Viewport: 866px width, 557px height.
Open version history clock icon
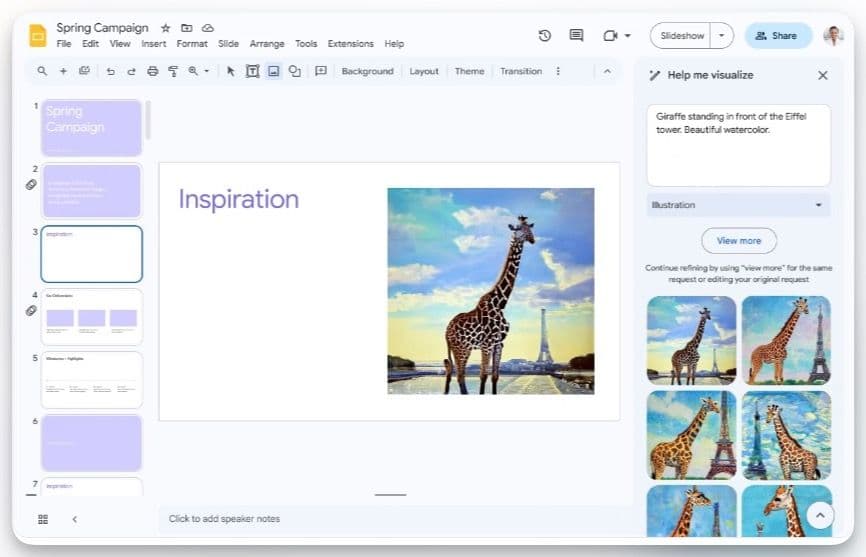[545, 36]
